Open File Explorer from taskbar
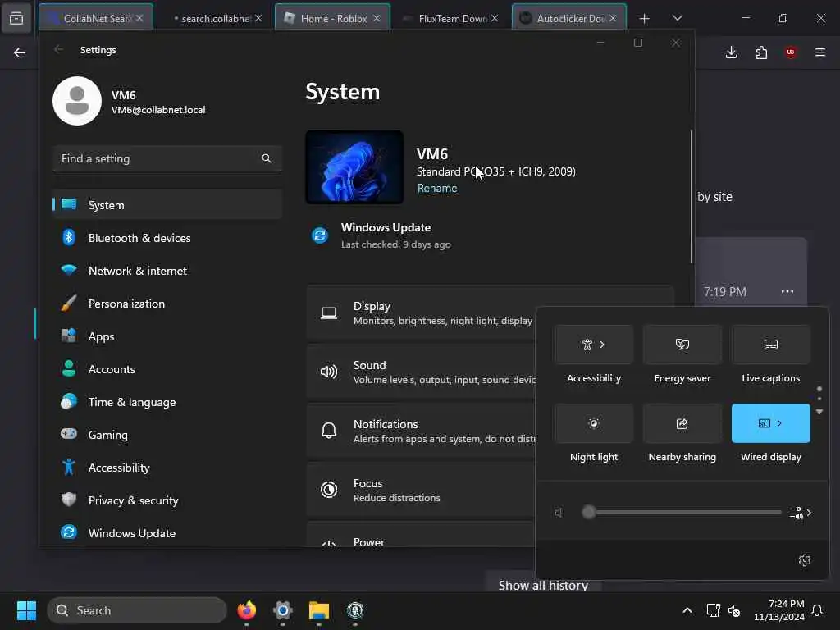Viewport: 840px width, 630px height. [x=319, y=610]
